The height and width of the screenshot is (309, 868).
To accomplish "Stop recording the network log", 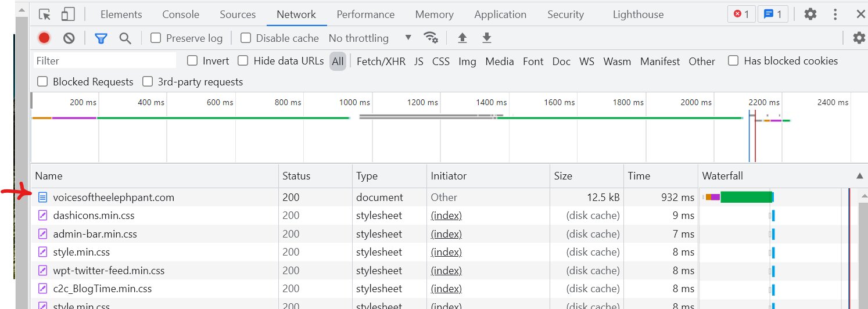I will [x=44, y=38].
